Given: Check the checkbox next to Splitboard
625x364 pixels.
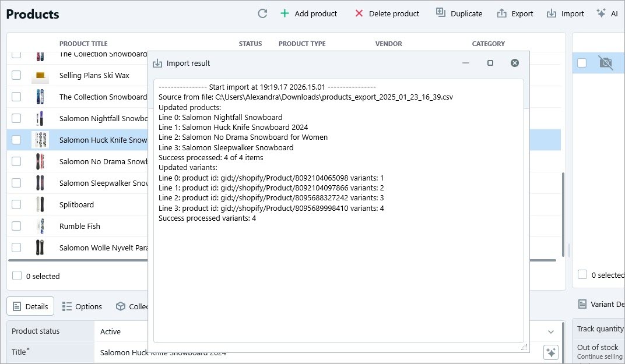Looking at the screenshot, I should (16, 204).
